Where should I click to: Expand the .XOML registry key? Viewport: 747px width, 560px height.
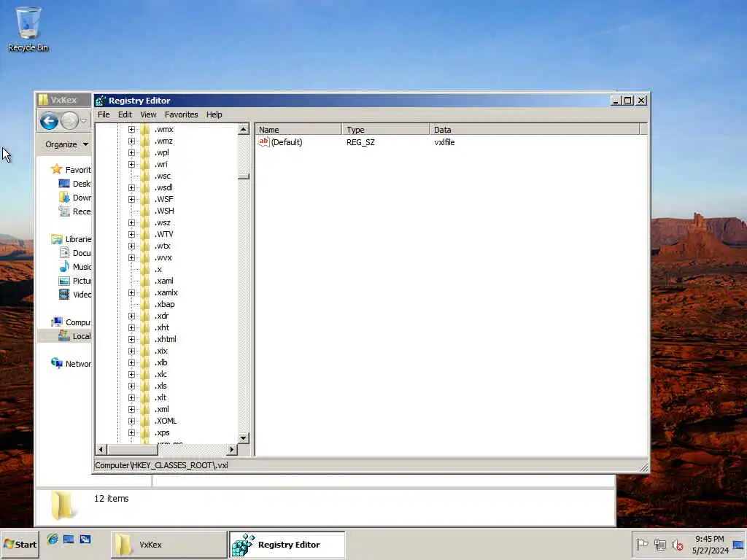coord(131,421)
